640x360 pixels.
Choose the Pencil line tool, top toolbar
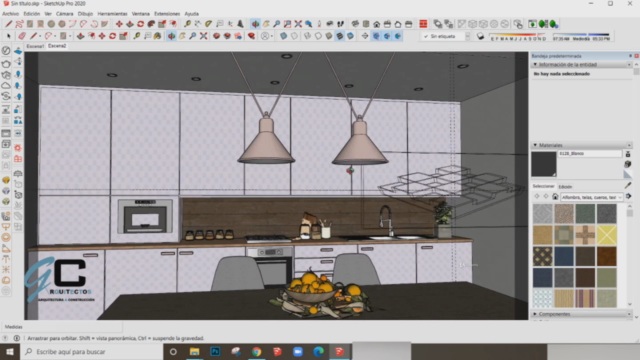click(9, 24)
